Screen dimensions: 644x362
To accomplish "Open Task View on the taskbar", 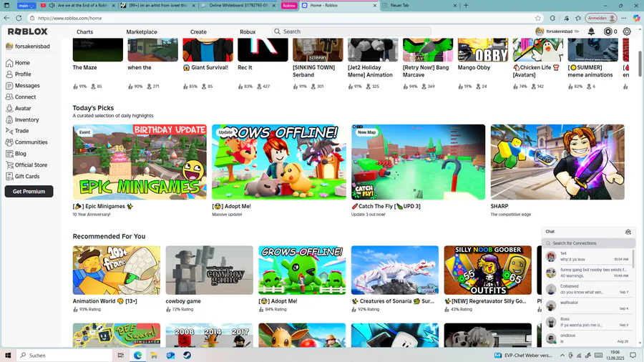I will click(121, 356).
